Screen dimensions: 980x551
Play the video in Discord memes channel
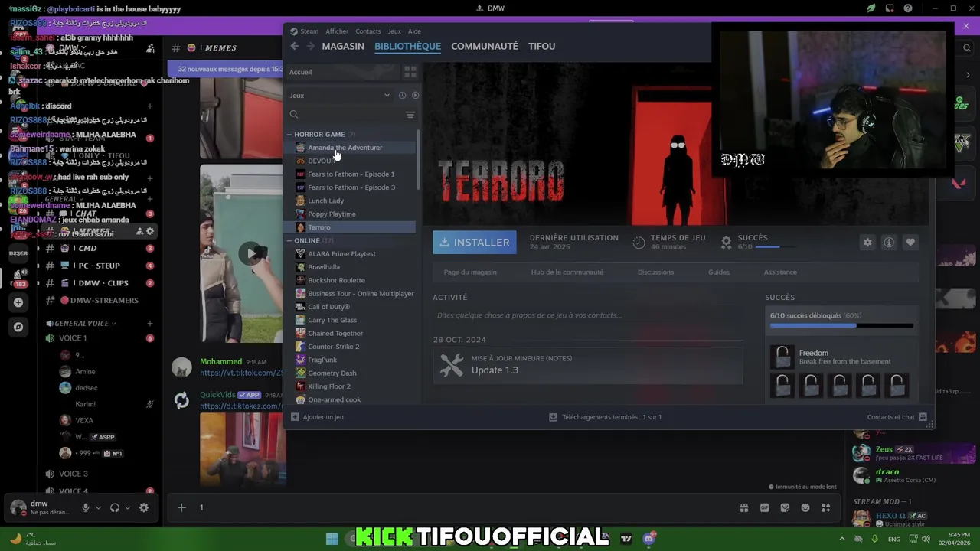coord(250,253)
